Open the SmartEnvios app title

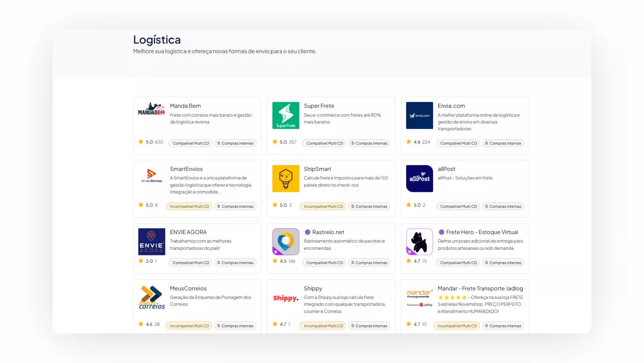click(186, 169)
